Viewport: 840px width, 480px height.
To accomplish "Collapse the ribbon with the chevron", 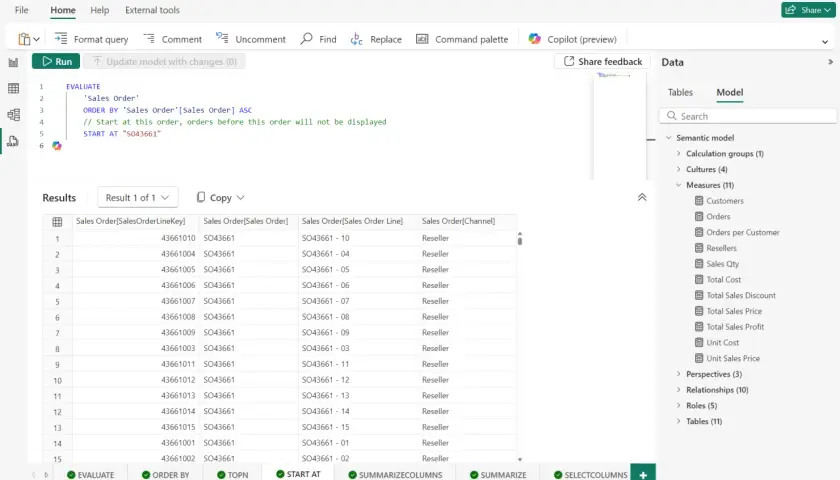I will click(825, 42).
